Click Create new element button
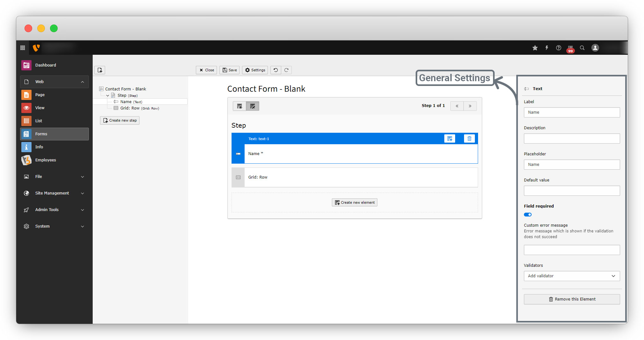 point(354,202)
